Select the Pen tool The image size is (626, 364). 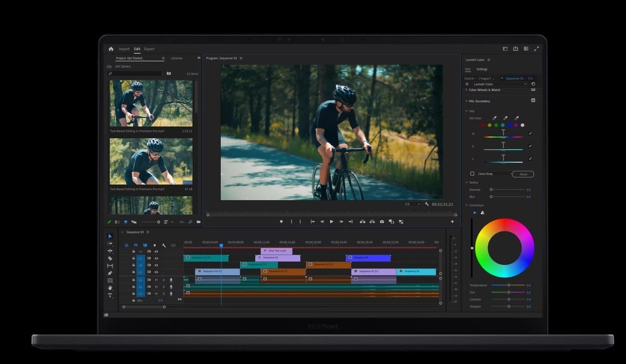tap(110, 273)
